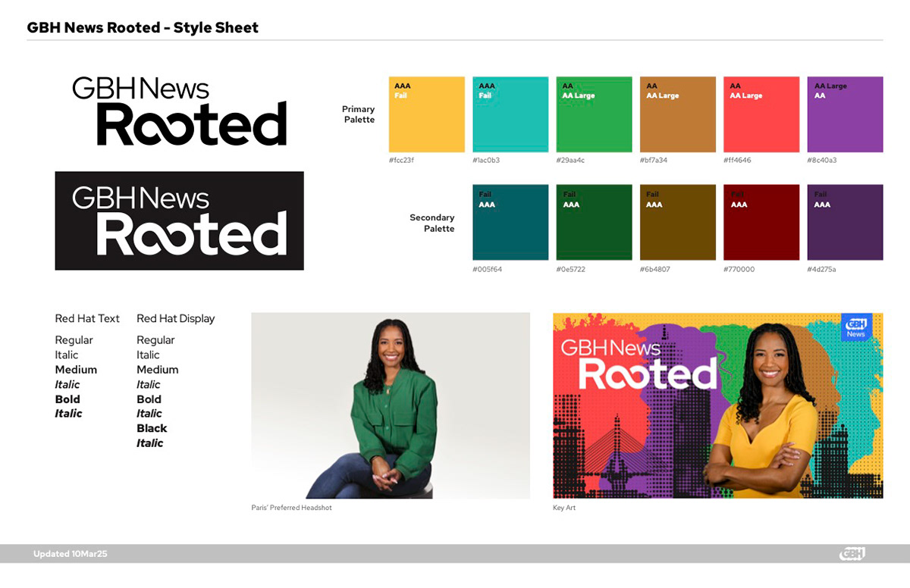Click the 'Red Hat Text' heading
This screenshot has height=588, width=910.
point(87,319)
